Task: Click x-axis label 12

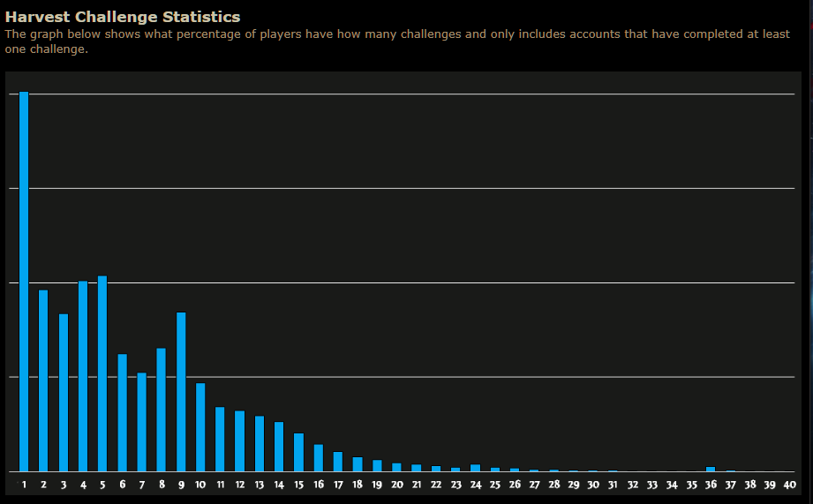Action: (239, 485)
